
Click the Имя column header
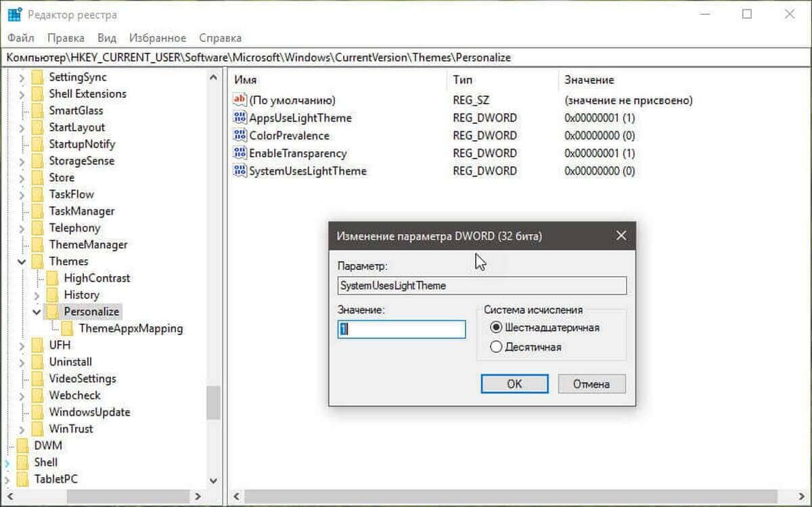click(x=244, y=80)
